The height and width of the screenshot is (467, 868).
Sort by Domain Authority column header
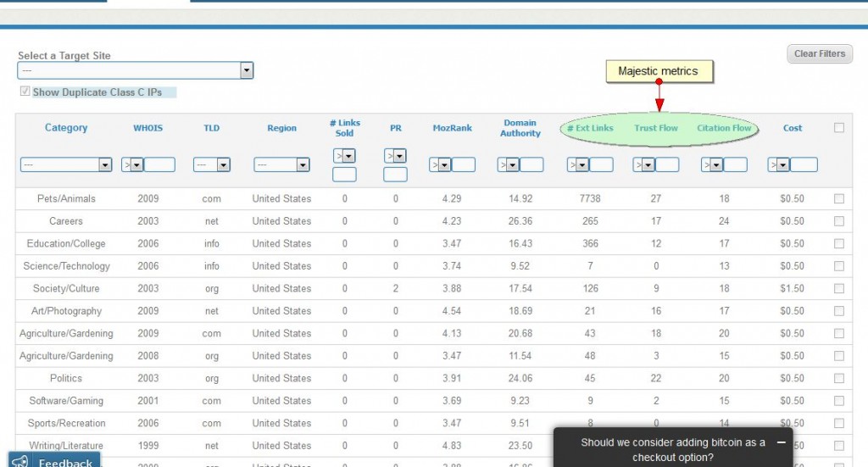point(520,128)
